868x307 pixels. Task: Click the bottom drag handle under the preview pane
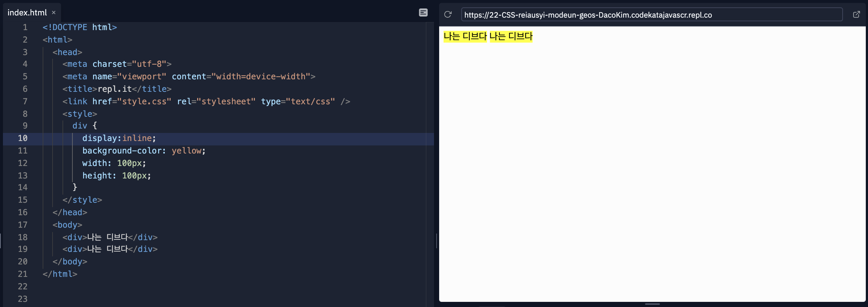652,304
